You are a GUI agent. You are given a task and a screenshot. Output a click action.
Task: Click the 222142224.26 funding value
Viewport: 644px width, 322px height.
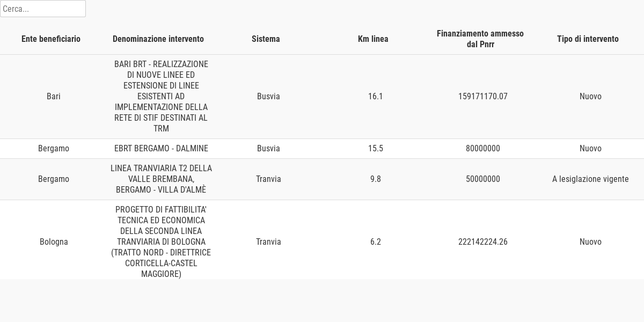click(x=483, y=242)
